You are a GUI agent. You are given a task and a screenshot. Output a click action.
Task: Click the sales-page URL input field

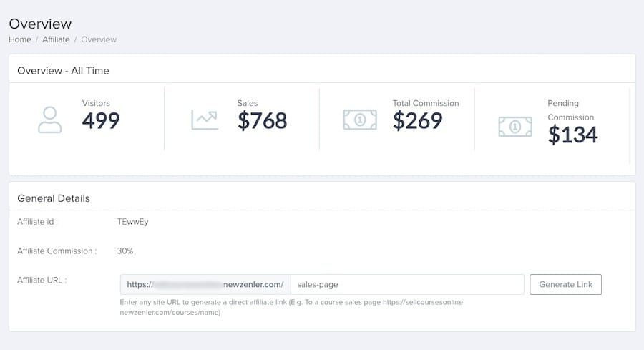click(408, 284)
